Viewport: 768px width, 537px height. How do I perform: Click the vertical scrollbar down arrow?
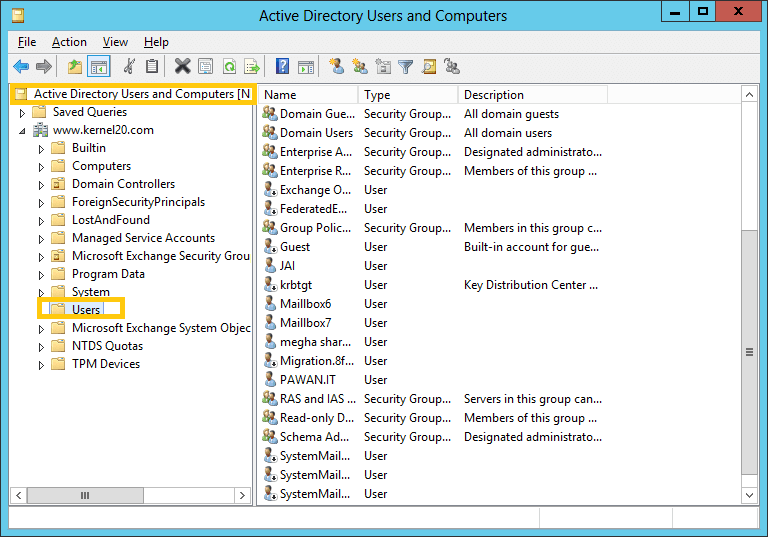point(749,495)
